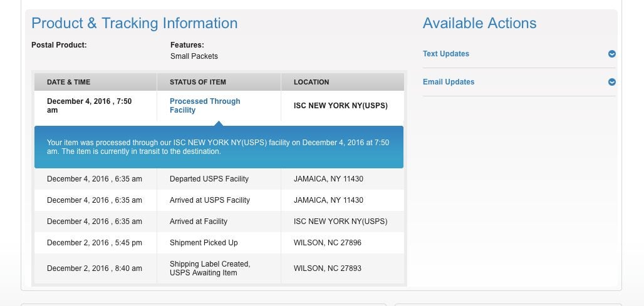Viewport: 644px width, 306px height.
Task: Select the Location column header
Action: pos(311,82)
